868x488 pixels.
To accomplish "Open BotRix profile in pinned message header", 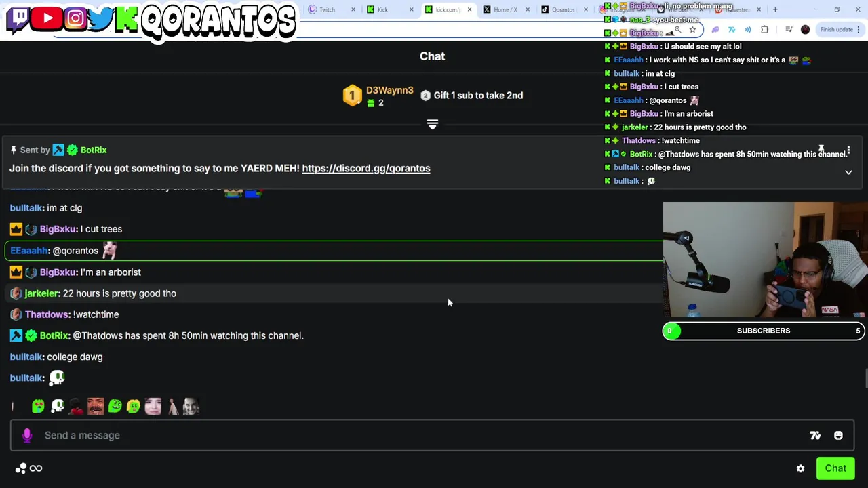I will (94, 150).
